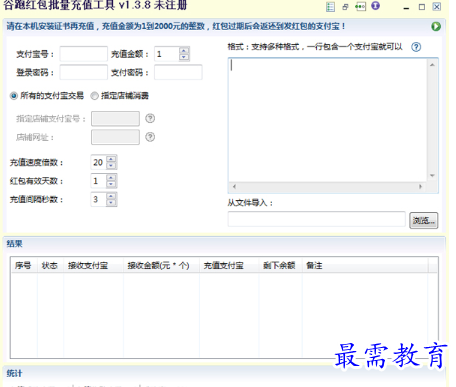Click the 浏览... browse button

(x=423, y=220)
